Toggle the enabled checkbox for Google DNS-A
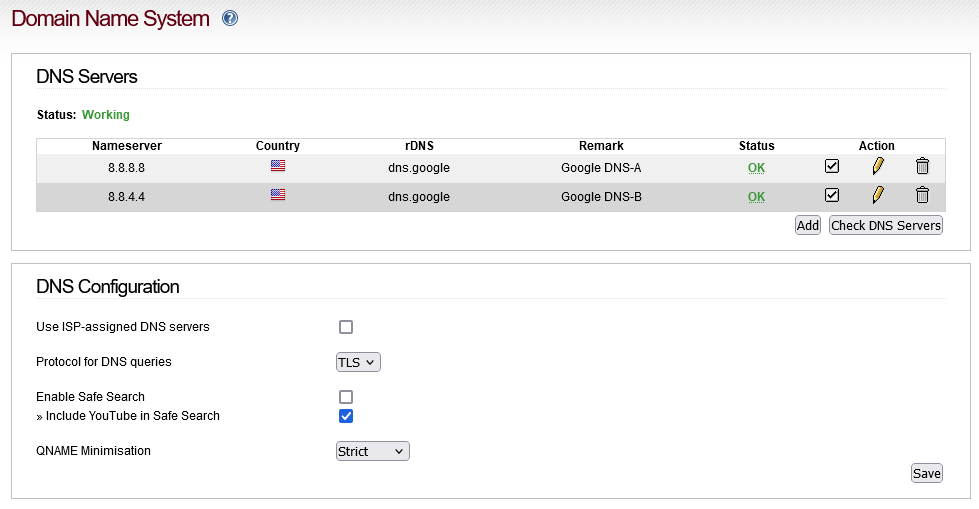 pyautogui.click(x=832, y=166)
